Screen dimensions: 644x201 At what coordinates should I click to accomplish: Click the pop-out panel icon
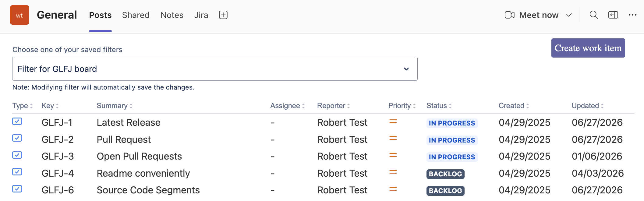(613, 15)
